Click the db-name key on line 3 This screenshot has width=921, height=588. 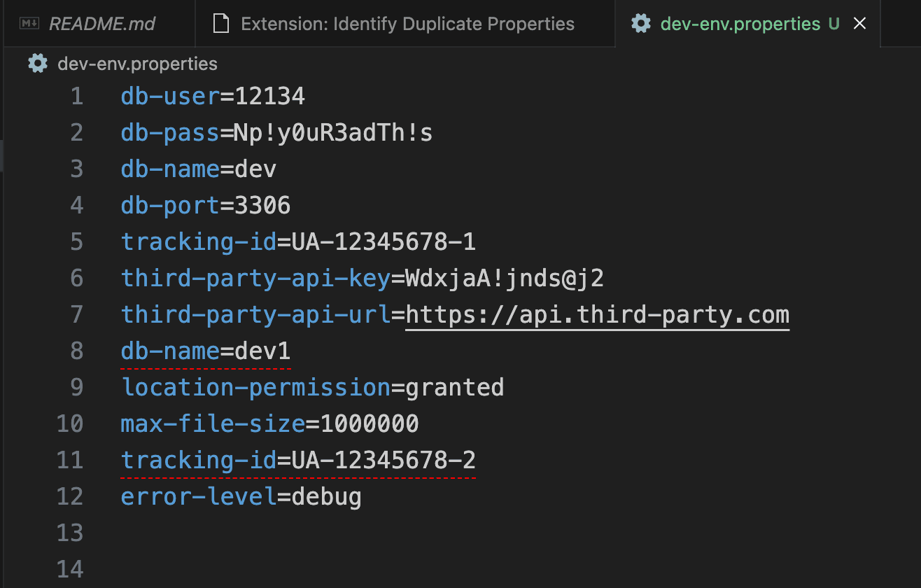pyautogui.click(x=171, y=169)
